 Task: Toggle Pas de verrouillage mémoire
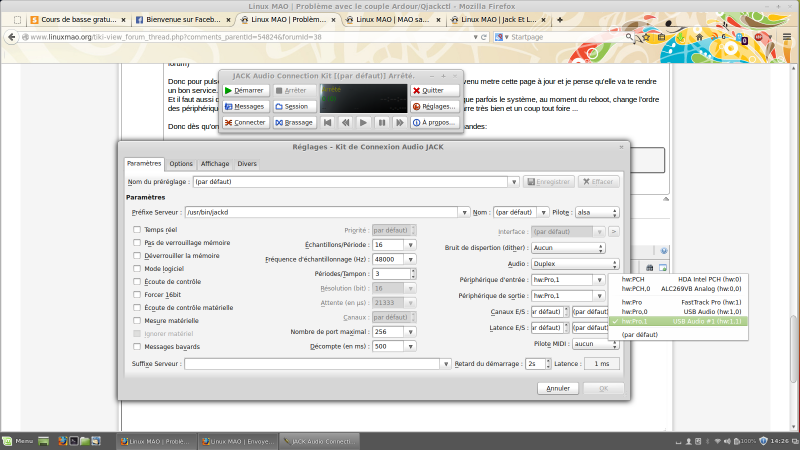coord(137,242)
